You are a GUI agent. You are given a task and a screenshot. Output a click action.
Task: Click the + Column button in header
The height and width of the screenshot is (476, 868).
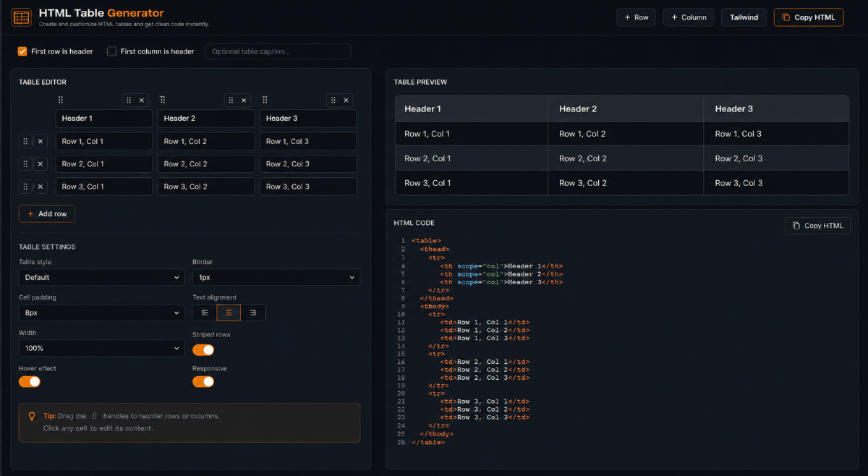pos(689,17)
